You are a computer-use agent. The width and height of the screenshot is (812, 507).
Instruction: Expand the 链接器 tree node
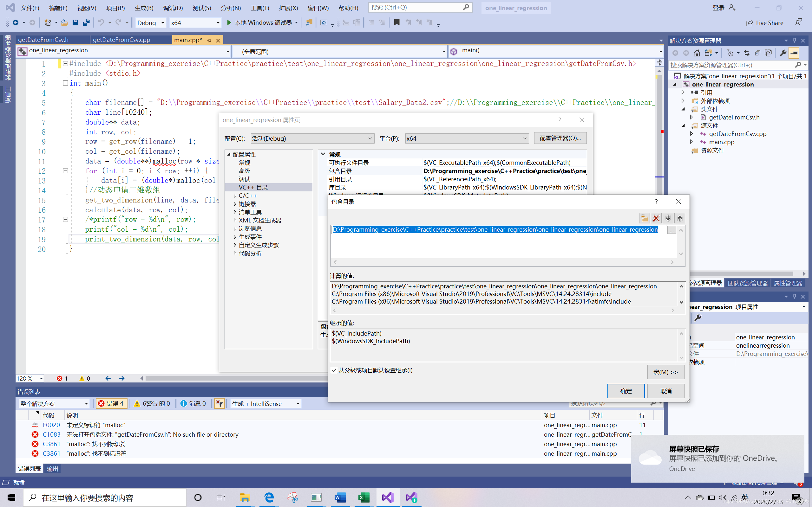[235, 204]
